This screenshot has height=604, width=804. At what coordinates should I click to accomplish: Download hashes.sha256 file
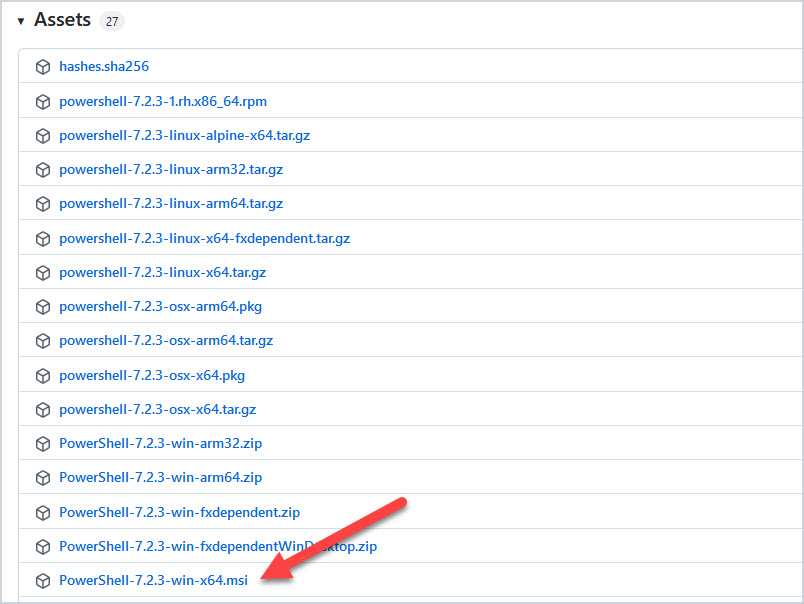click(104, 67)
